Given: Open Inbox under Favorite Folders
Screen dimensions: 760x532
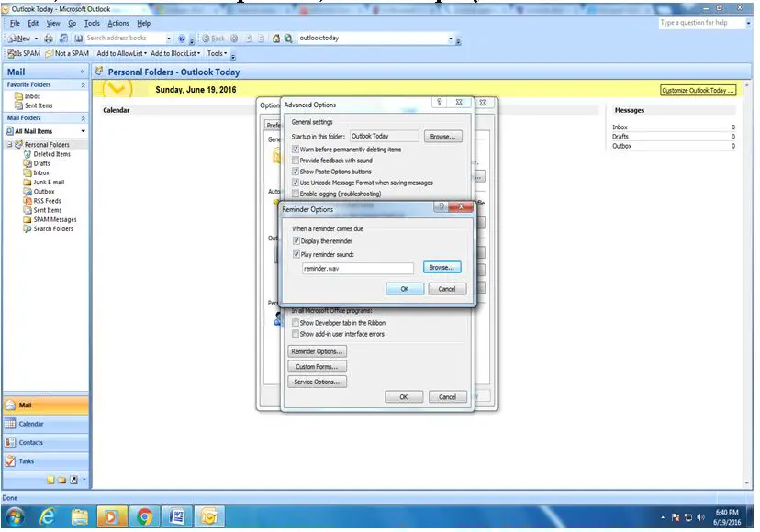Looking at the screenshot, I should [x=28, y=96].
